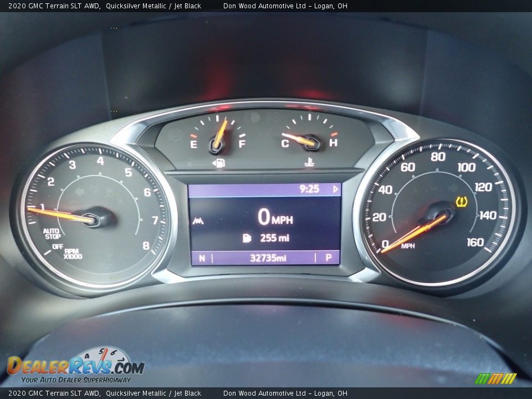This screenshot has width=532, height=399.
Task: Click the striped green-orange-yellow logo bottom corner
Action: point(495,378)
